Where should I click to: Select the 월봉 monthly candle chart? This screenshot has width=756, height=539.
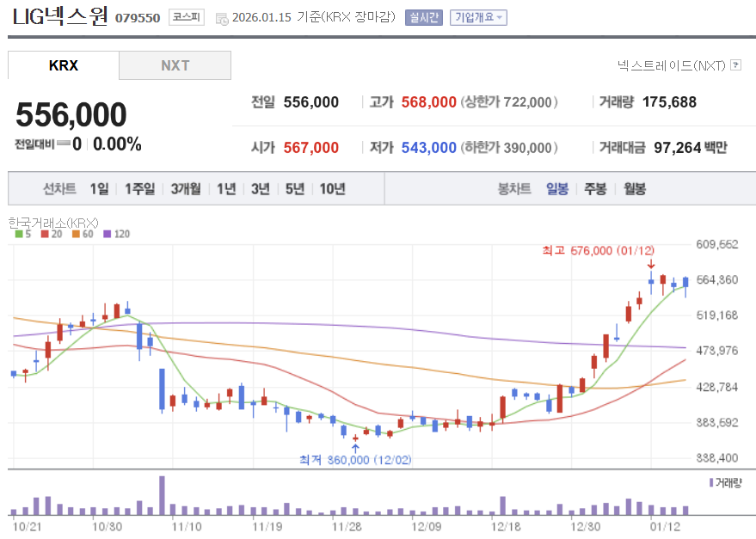(635, 188)
